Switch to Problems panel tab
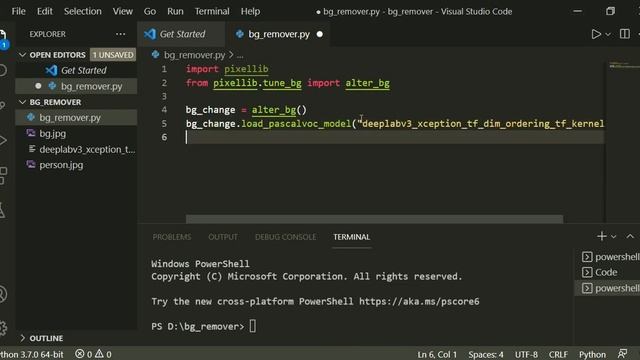Screen dimensions: 640x360 (x=172, y=237)
